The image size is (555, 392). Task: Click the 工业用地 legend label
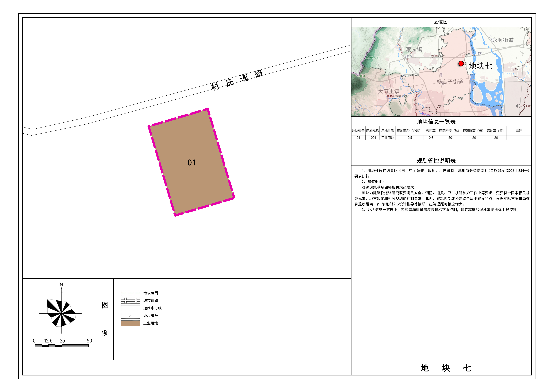coord(151,323)
